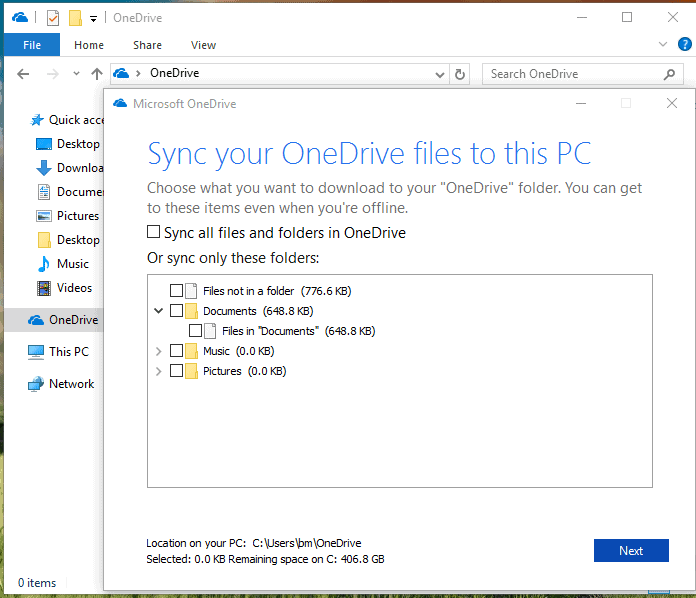
Task: Click the New folder quick access icon
Action: [x=75, y=18]
